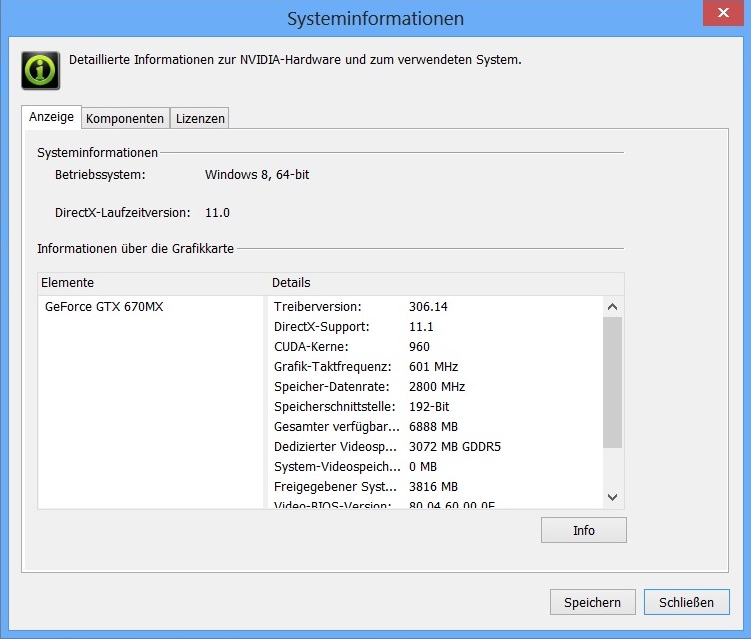Click the Windows 8, 64-bit value
751x639 pixels.
point(257,175)
